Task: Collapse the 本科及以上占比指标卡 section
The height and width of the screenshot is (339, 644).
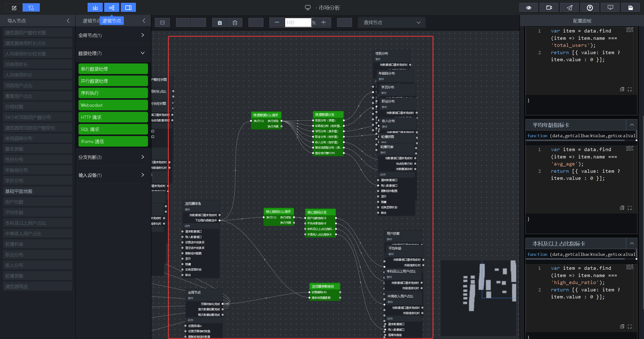Action: (632, 244)
